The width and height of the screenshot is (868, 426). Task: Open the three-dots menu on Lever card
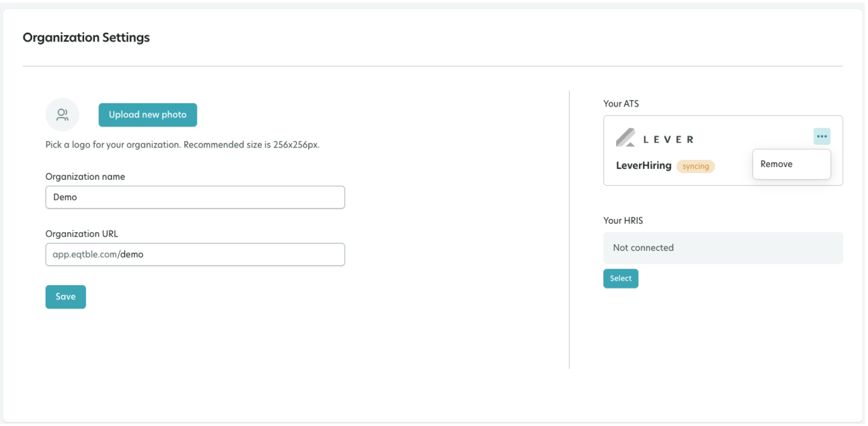pos(822,136)
